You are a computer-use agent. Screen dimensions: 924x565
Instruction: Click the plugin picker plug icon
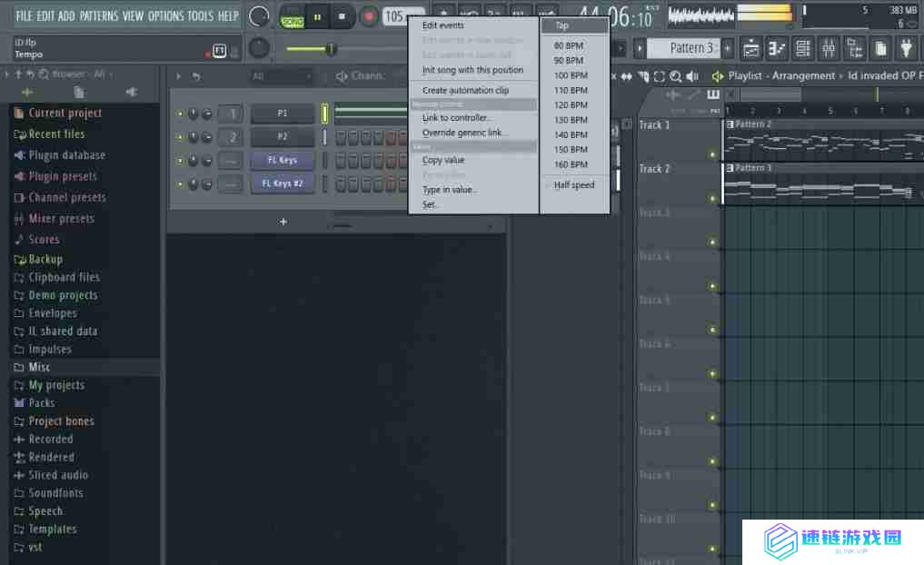[x=907, y=49]
